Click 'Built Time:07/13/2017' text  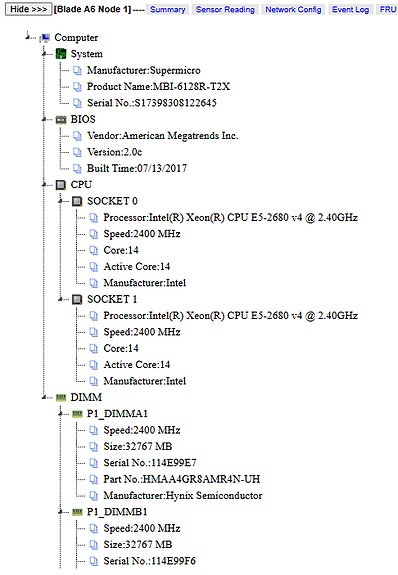(x=137, y=169)
